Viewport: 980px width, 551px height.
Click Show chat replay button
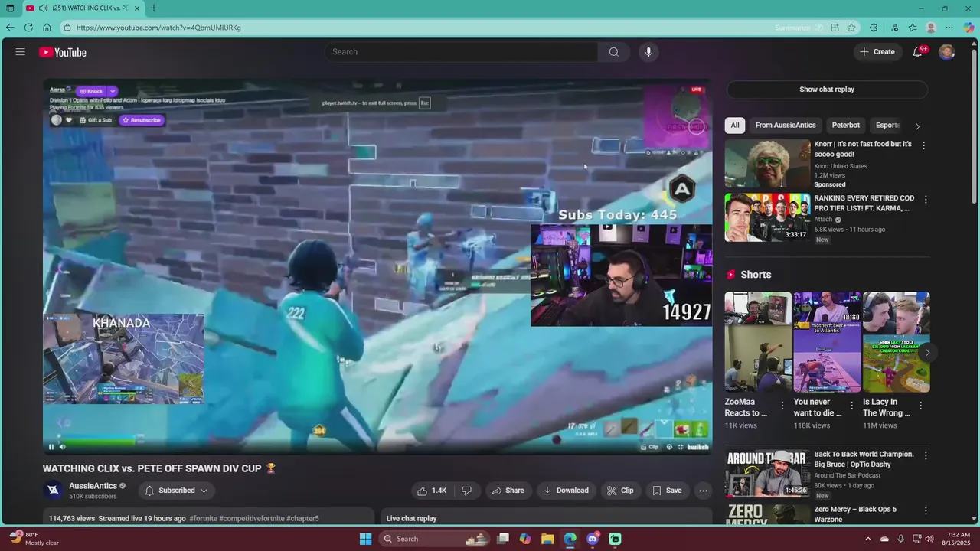(827, 90)
